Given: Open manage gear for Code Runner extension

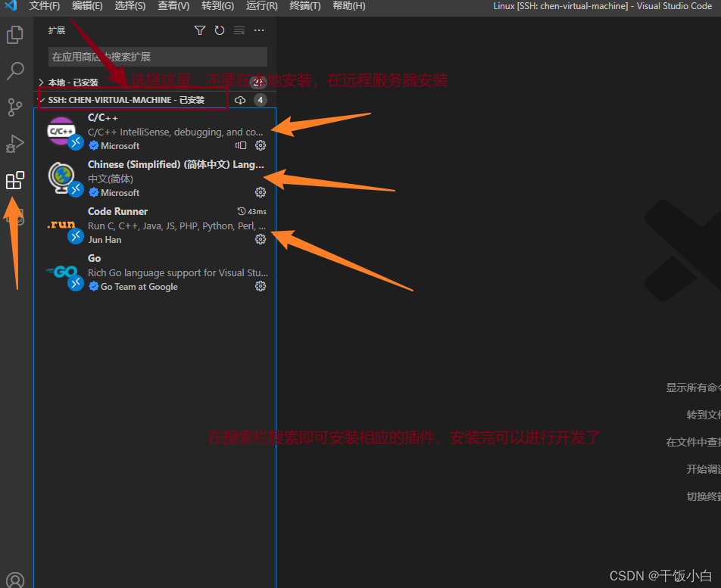Looking at the screenshot, I should coord(261,239).
